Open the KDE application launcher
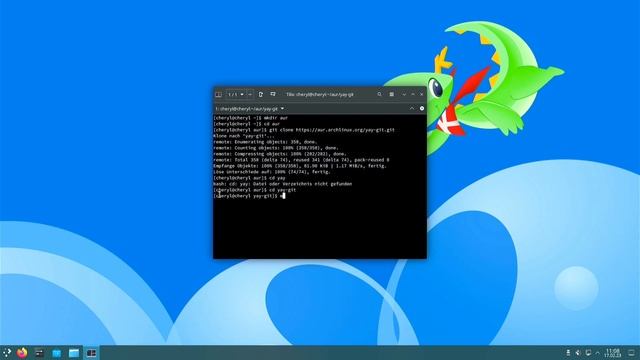 (7, 353)
